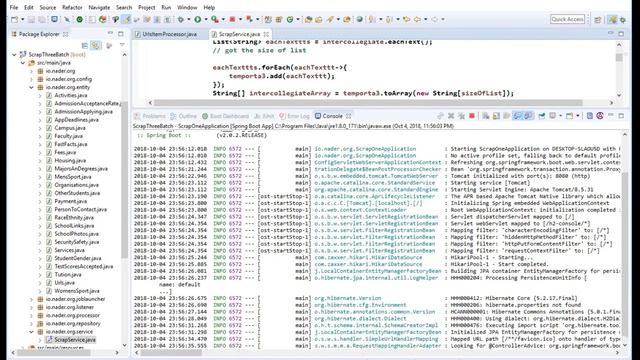Expand the io.nader.org.config package
The height and width of the screenshot is (360, 640).
tap(31, 79)
